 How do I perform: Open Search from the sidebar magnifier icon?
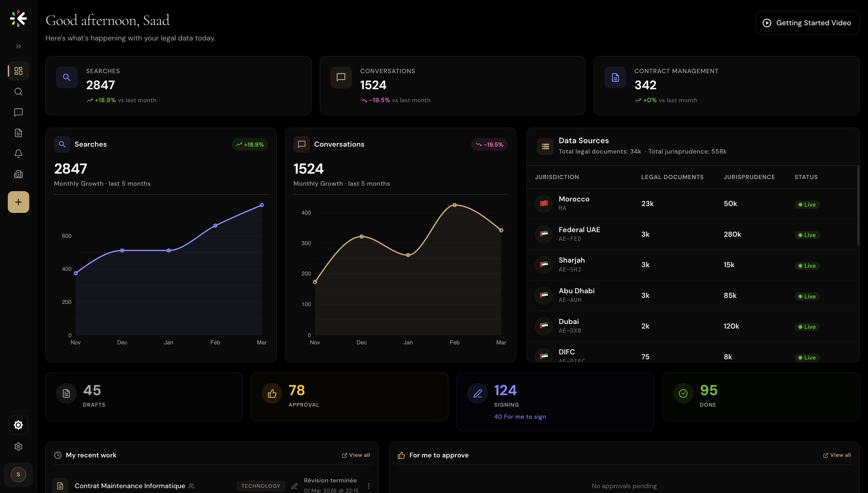[18, 92]
